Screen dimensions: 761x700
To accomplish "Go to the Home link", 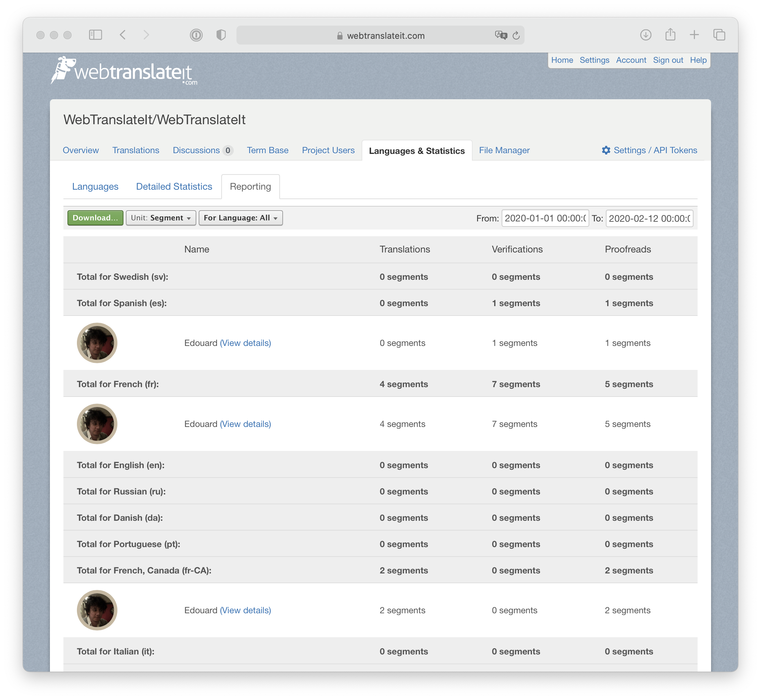I will tap(562, 60).
